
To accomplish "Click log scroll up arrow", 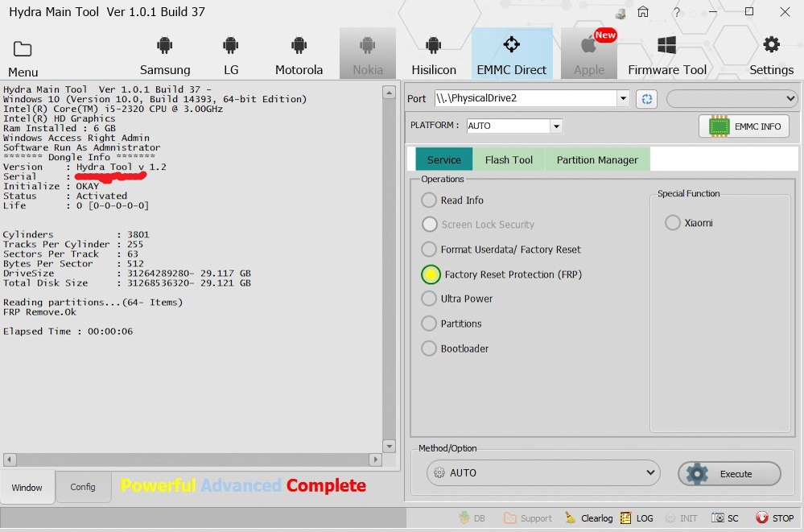I will pyautogui.click(x=390, y=93).
